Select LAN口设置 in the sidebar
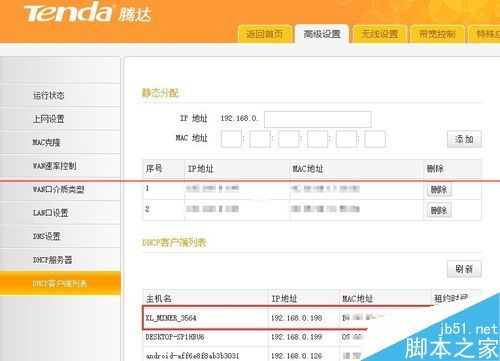 point(60,213)
